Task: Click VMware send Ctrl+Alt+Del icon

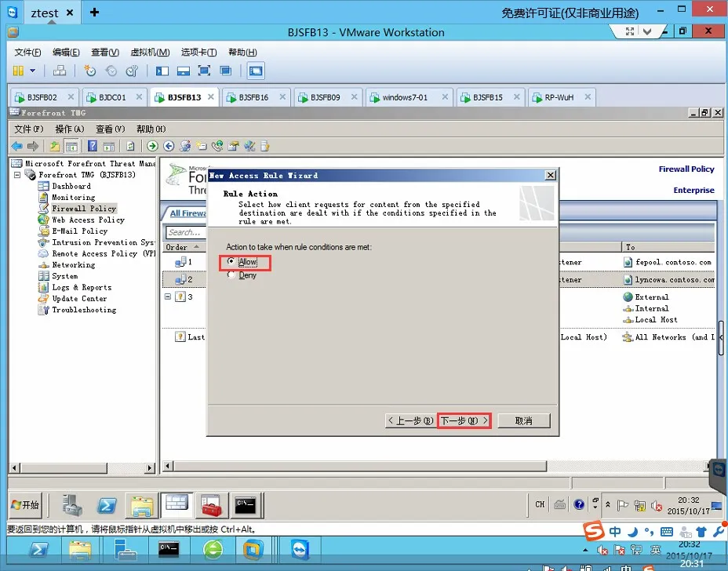Action: [x=60, y=71]
